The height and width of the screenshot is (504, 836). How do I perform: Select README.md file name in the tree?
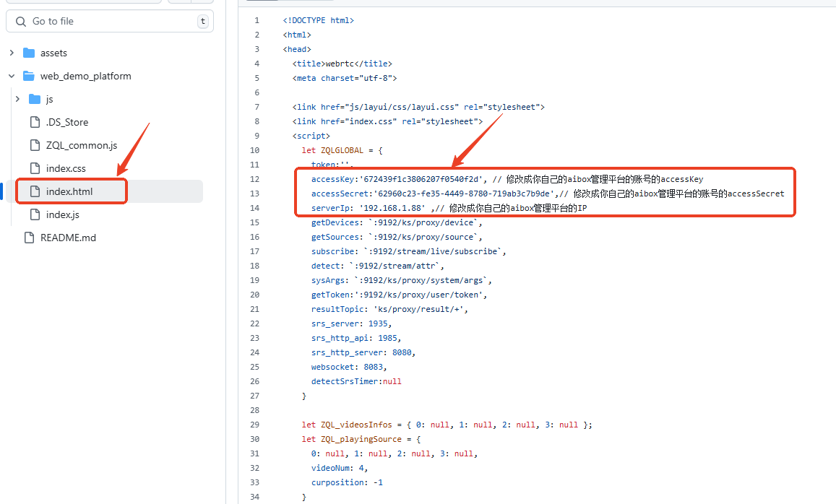[x=68, y=238]
